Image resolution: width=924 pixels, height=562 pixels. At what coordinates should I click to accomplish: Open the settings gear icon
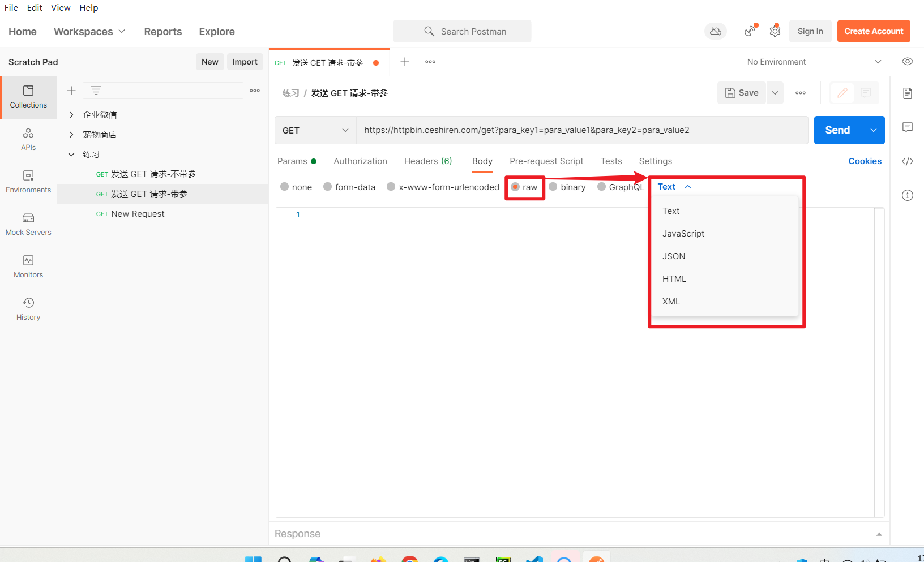775,31
